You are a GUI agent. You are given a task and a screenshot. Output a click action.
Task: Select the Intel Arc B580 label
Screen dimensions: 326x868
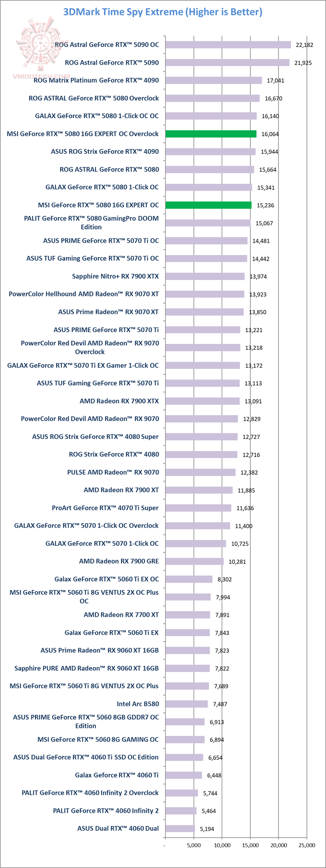pos(138,704)
